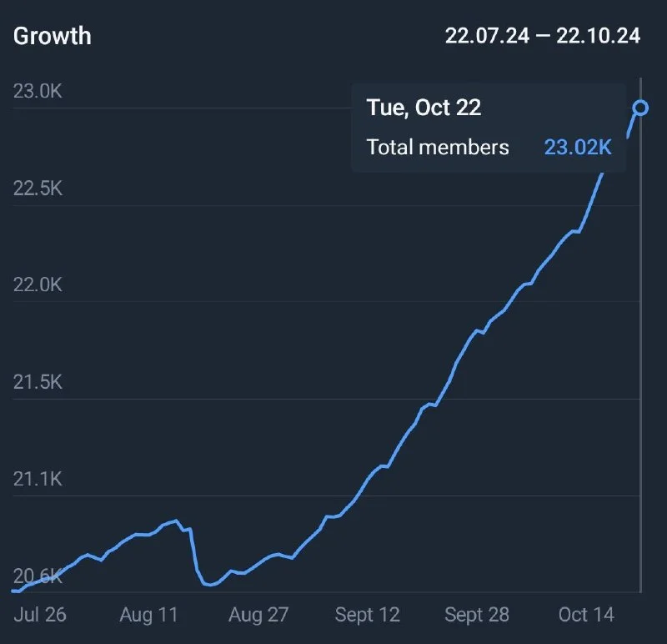This screenshot has height=644, width=667.
Task: Click the Aug 27 x-axis label
Action: pyautogui.click(x=258, y=615)
